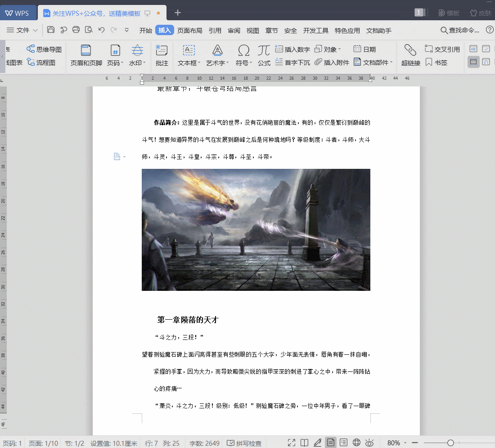This screenshot has height=448, width=495.
Task: Click the Redo arrow
Action: pos(114,30)
